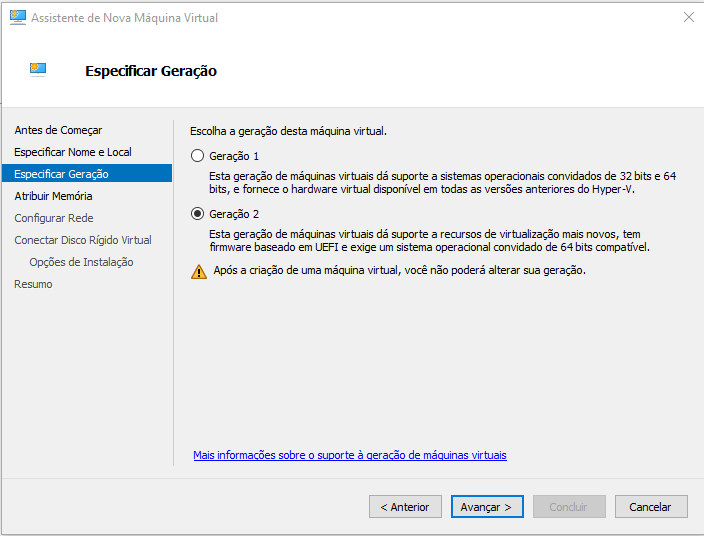Select the Geração 1 radio button
Viewport: 704px width, 536px height.
(x=197, y=156)
